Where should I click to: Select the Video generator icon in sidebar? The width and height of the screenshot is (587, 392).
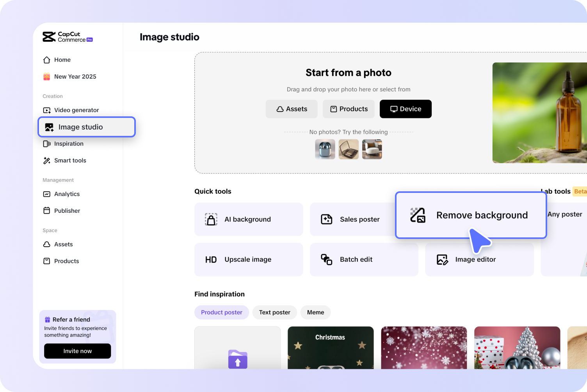(47, 110)
